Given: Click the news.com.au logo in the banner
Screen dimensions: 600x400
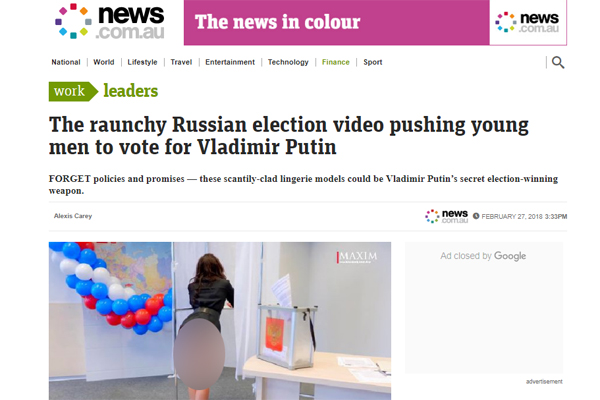Looking at the screenshot, I should pos(527,22).
